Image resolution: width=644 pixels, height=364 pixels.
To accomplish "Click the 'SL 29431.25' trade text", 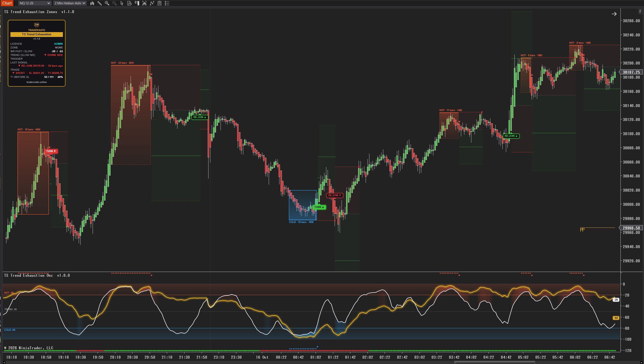I will 36,73.
